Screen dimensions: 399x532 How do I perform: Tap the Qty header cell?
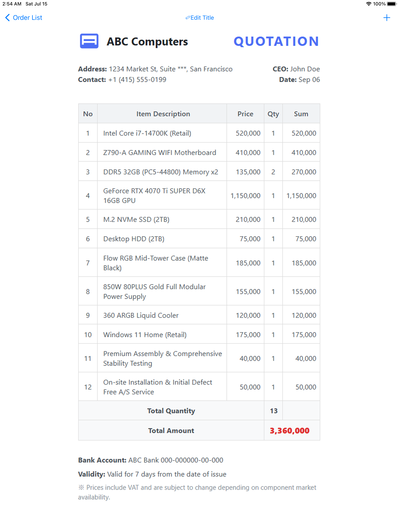[273, 114]
